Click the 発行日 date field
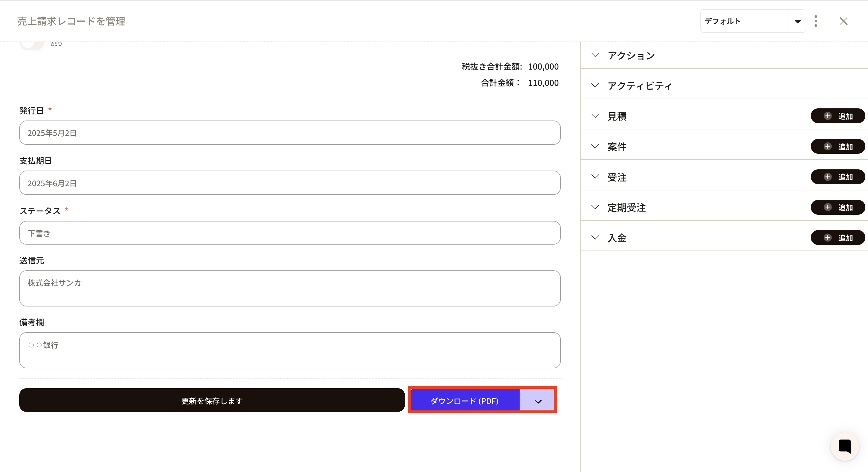The image size is (868, 472). pyautogui.click(x=290, y=133)
